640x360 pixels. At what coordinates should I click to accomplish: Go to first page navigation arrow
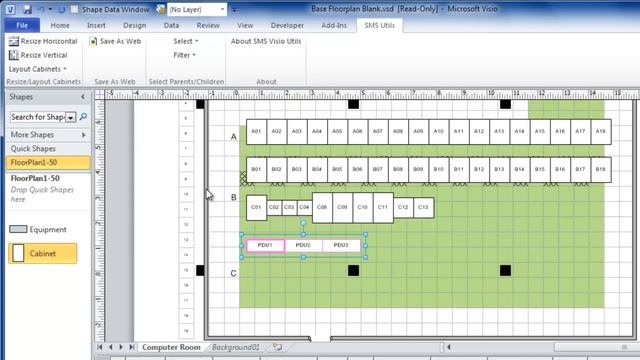(x=100, y=347)
